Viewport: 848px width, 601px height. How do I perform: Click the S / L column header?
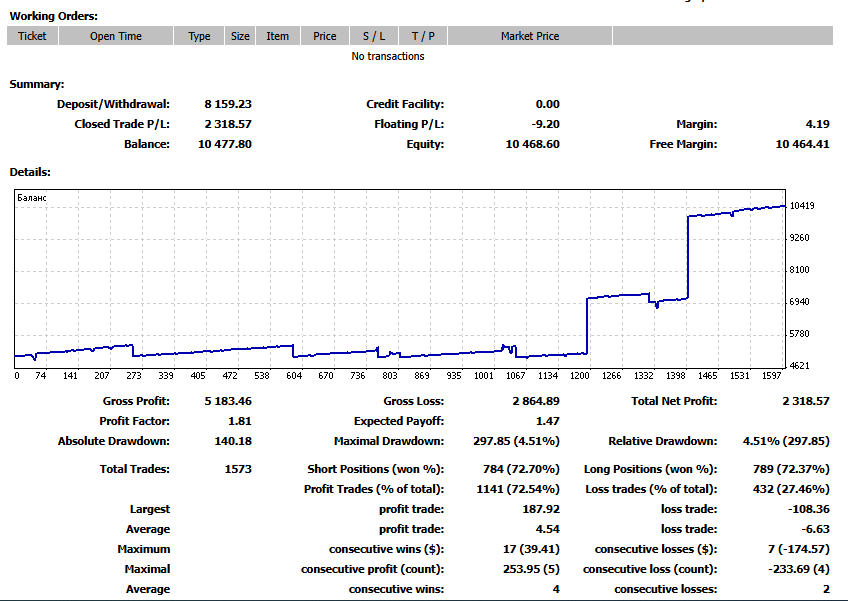tap(374, 36)
